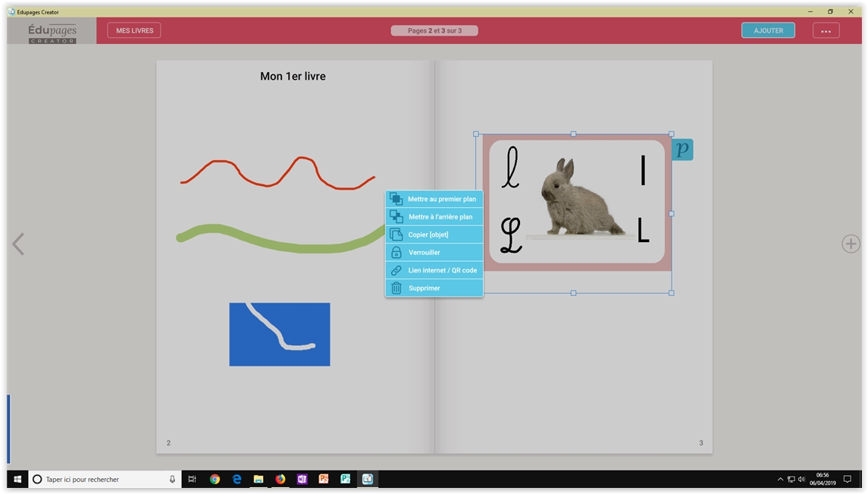Click the send-to-back layers icon
Screen dimensions: 868x494
(396, 217)
